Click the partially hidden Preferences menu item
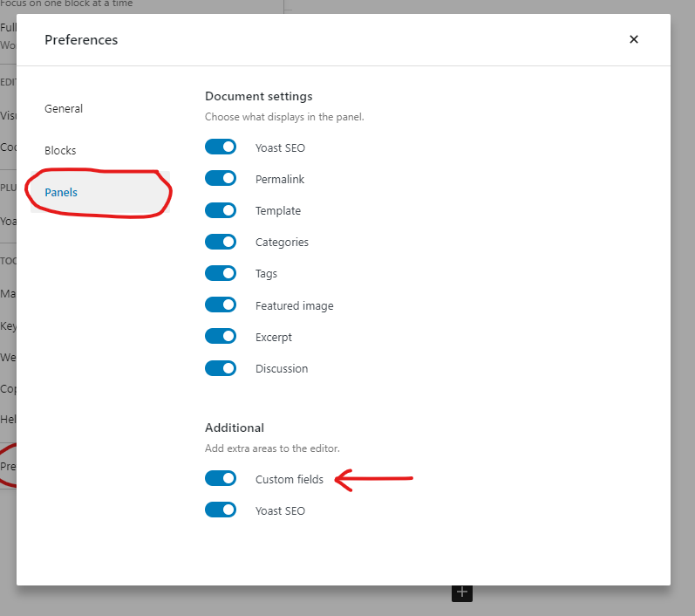 [8, 466]
